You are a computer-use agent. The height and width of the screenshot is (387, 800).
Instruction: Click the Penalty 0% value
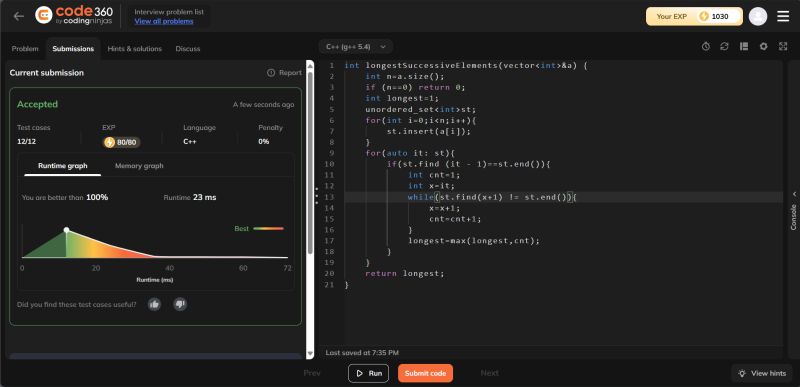tap(264, 142)
